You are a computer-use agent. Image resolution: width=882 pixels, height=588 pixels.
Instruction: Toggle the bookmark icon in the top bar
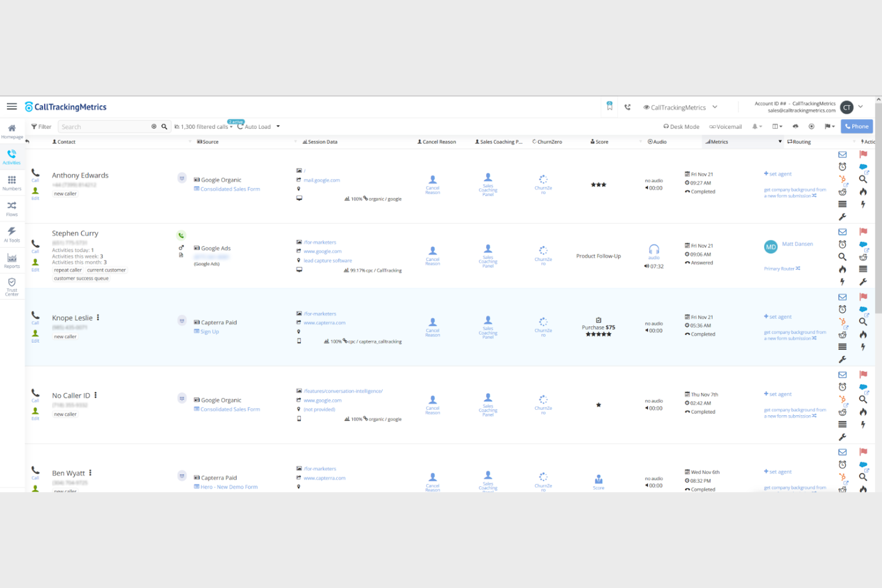pos(609,105)
